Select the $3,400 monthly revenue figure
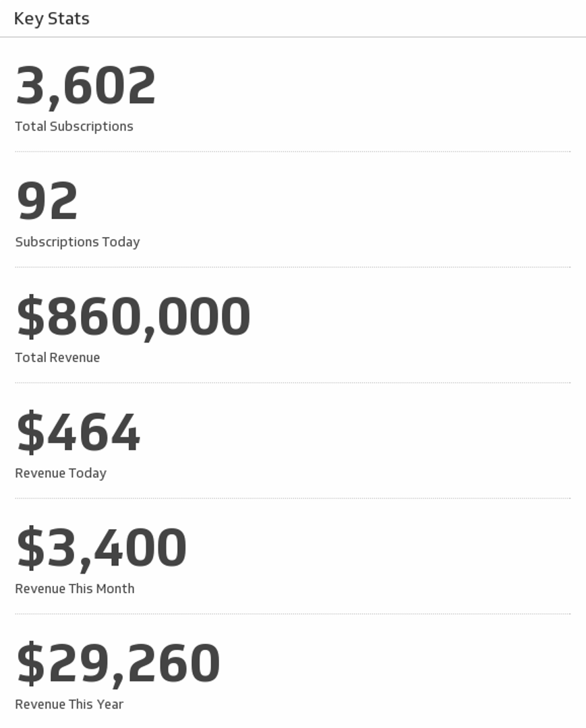The width and height of the screenshot is (586, 728). pos(101,548)
